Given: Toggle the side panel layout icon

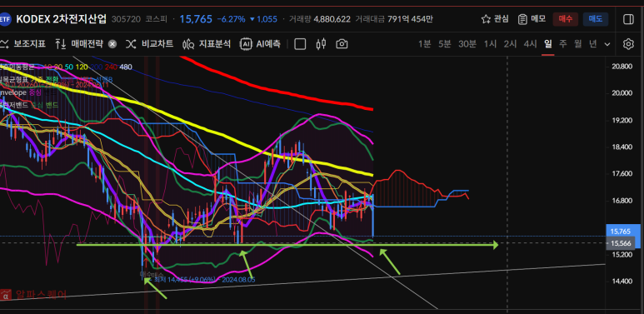Looking at the screenshot, I should tap(628, 19).
